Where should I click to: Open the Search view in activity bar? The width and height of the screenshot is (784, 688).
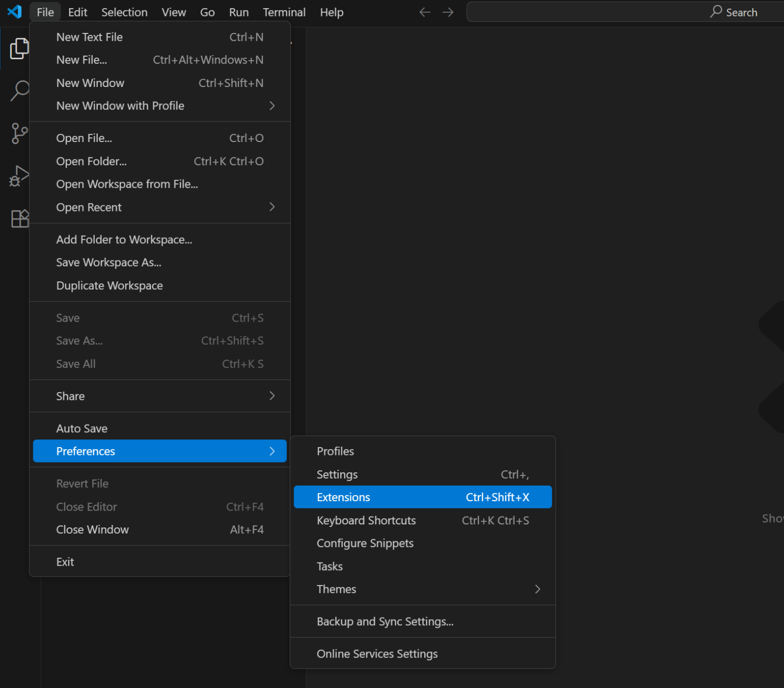point(19,91)
